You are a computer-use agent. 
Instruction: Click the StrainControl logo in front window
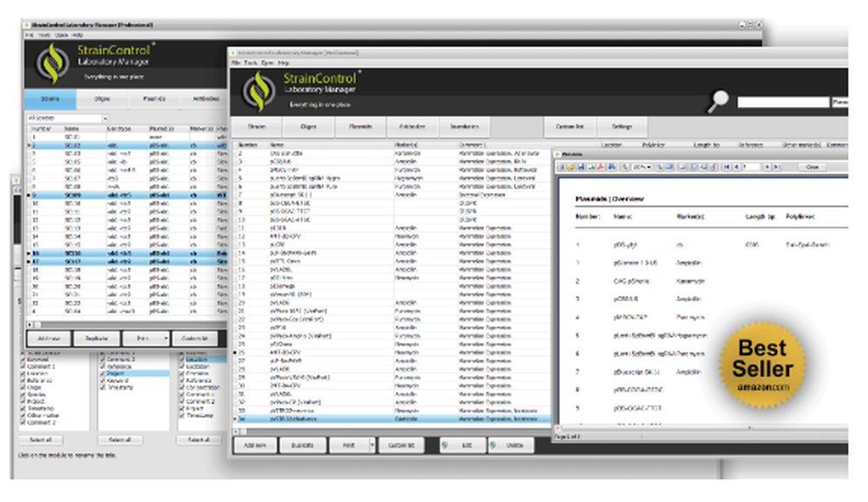tap(259, 91)
